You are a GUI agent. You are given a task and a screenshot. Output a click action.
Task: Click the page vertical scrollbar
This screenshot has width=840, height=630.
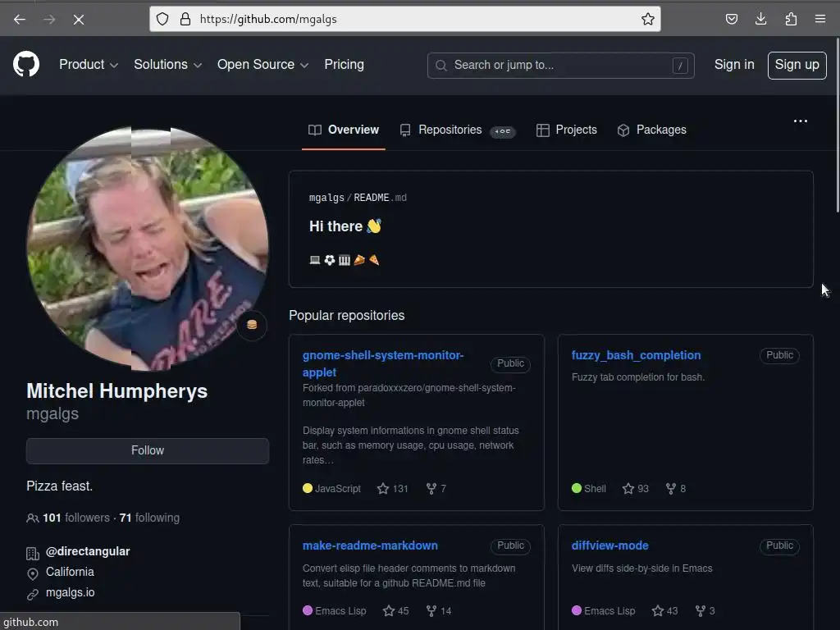tap(837, 126)
